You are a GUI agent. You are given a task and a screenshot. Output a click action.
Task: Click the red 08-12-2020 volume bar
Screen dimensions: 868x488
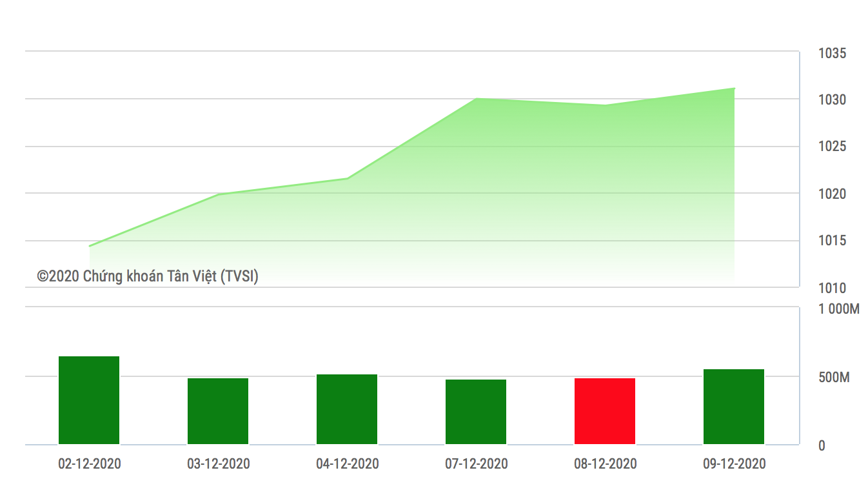pyautogui.click(x=605, y=411)
